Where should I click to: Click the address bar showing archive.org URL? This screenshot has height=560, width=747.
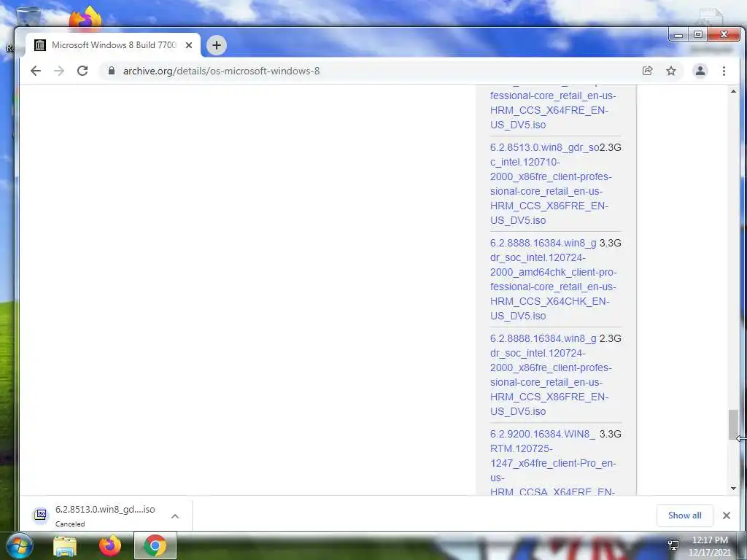tap(371, 71)
